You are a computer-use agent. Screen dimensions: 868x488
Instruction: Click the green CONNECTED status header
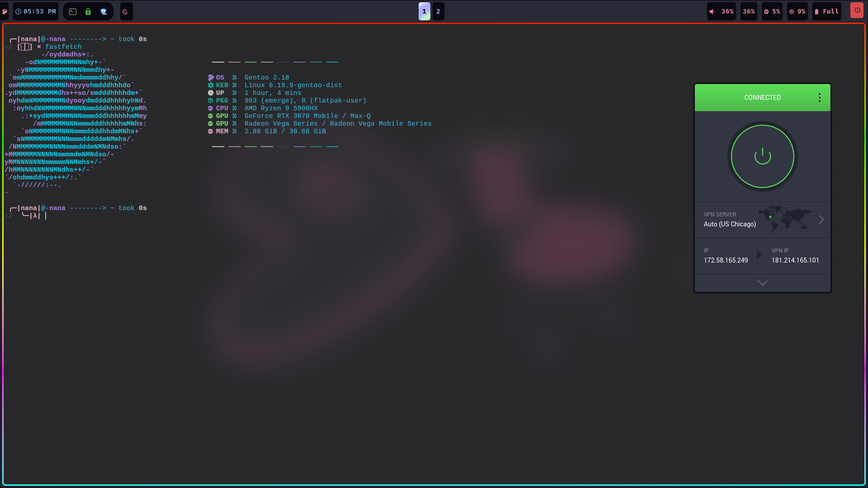(762, 98)
